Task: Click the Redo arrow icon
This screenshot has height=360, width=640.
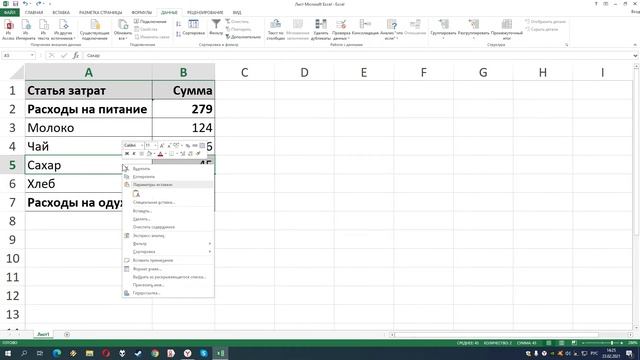Action: coord(39,4)
